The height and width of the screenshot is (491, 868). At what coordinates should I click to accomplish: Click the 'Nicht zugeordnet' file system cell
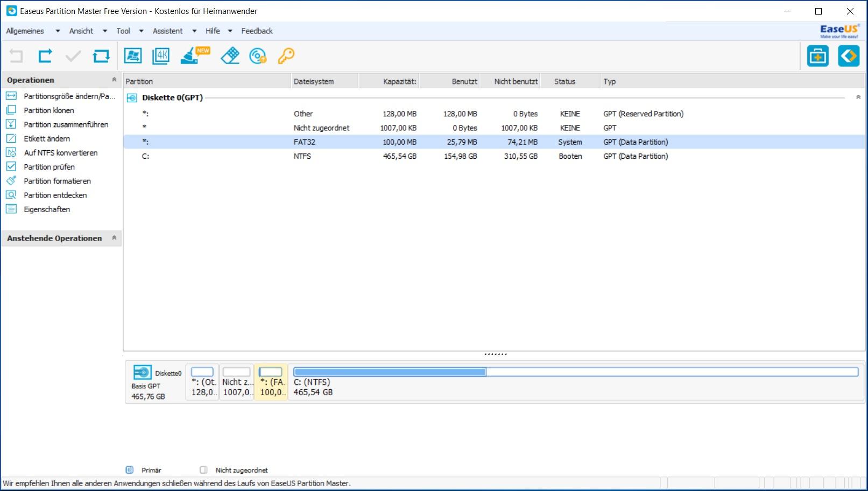(321, 128)
